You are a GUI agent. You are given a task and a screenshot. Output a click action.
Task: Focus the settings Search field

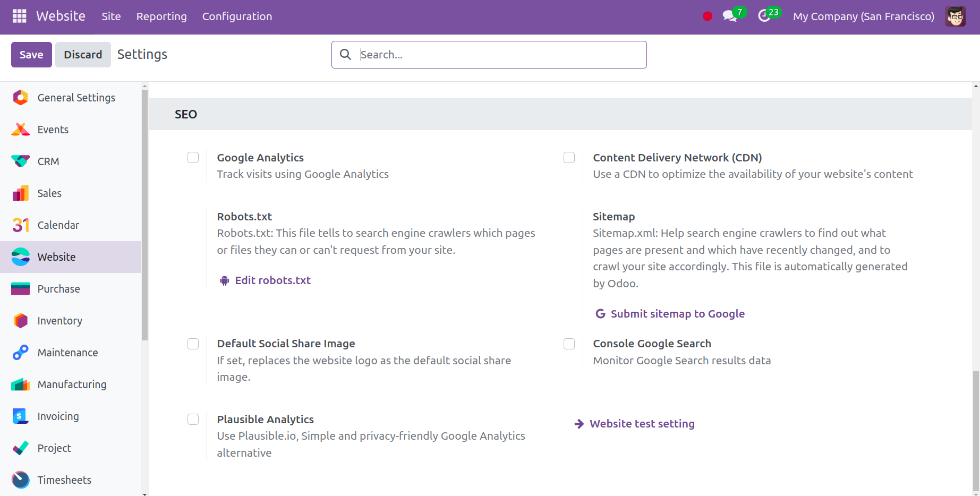pos(499,55)
